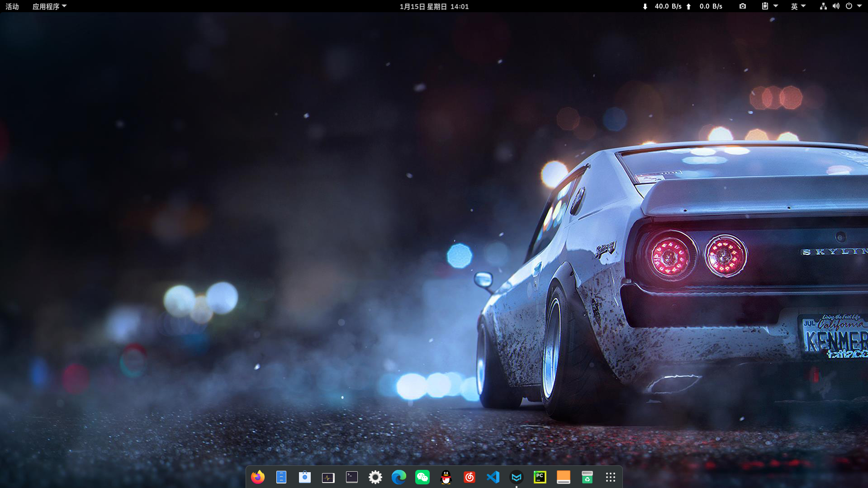Image resolution: width=868 pixels, height=488 pixels.
Task: Click the volume speaker icon
Action: (836, 6)
